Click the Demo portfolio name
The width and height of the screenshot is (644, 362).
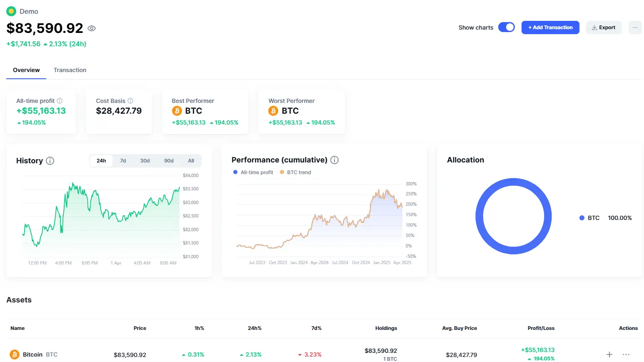coord(29,11)
